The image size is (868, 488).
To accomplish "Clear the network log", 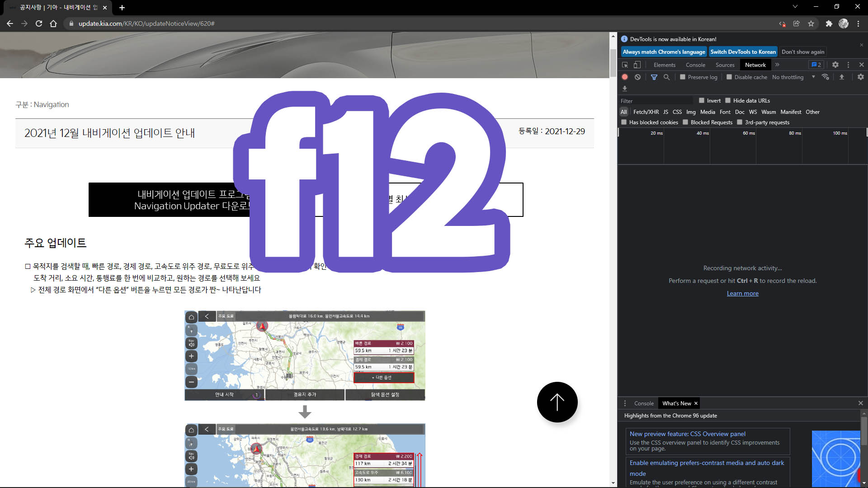I will pos(637,77).
